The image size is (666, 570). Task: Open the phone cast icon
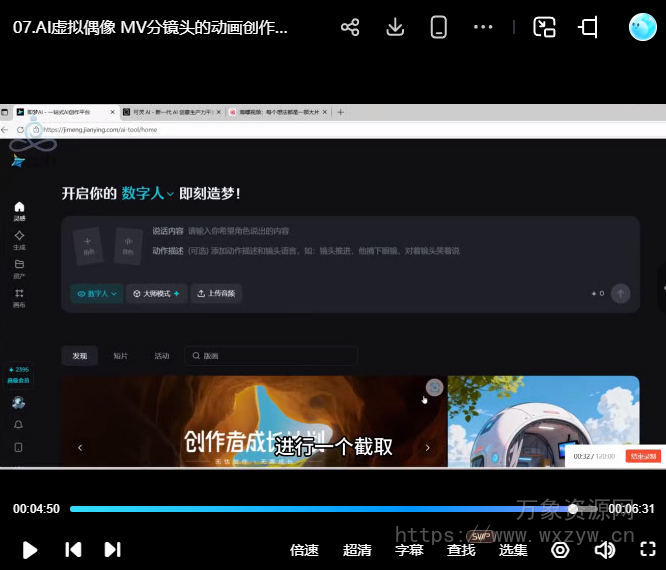[438, 27]
